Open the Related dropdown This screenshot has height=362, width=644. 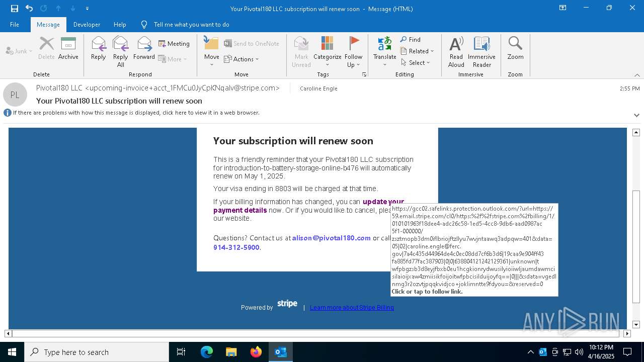click(x=417, y=51)
